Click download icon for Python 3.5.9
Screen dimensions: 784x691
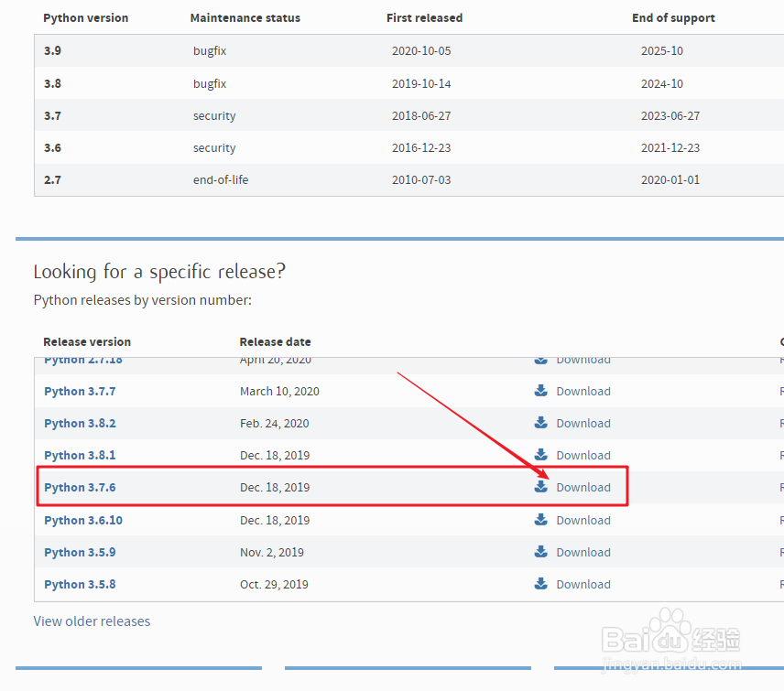click(540, 552)
